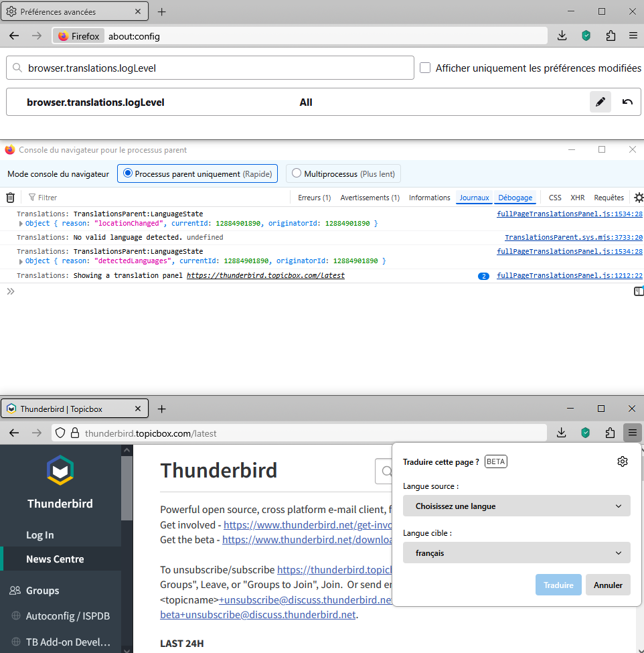Toggle the Avertissements (1) filter
Image resolution: width=644 pixels, height=653 pixels.
coord(370,198)
